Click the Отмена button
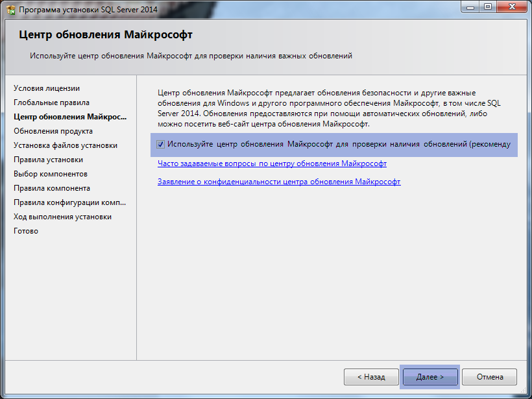 [490, 377]
